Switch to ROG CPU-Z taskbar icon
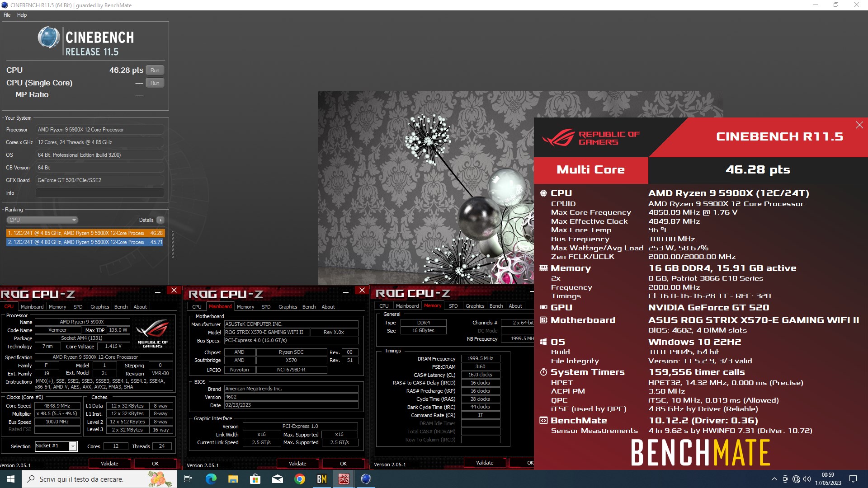Image resolution: width=868 pixels, height=488 pixels. [x=344, y=479]
